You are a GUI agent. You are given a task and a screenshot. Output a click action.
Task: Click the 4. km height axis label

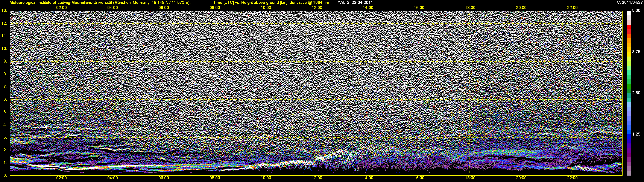[5, 125]
